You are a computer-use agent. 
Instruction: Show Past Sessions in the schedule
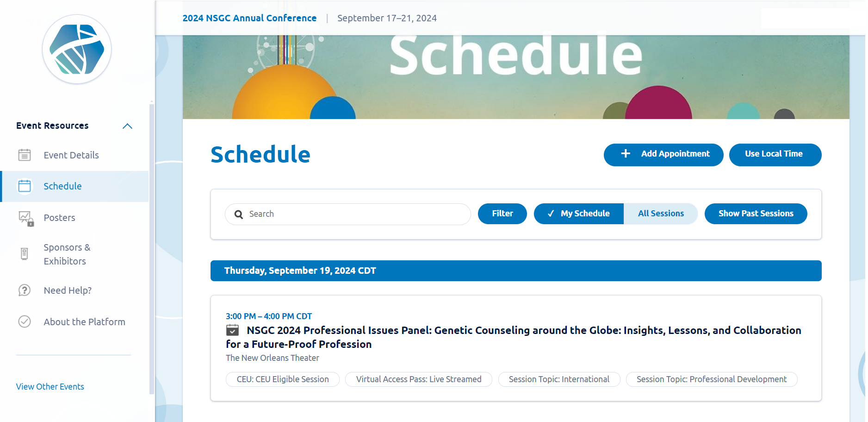(x=756, y=214)
